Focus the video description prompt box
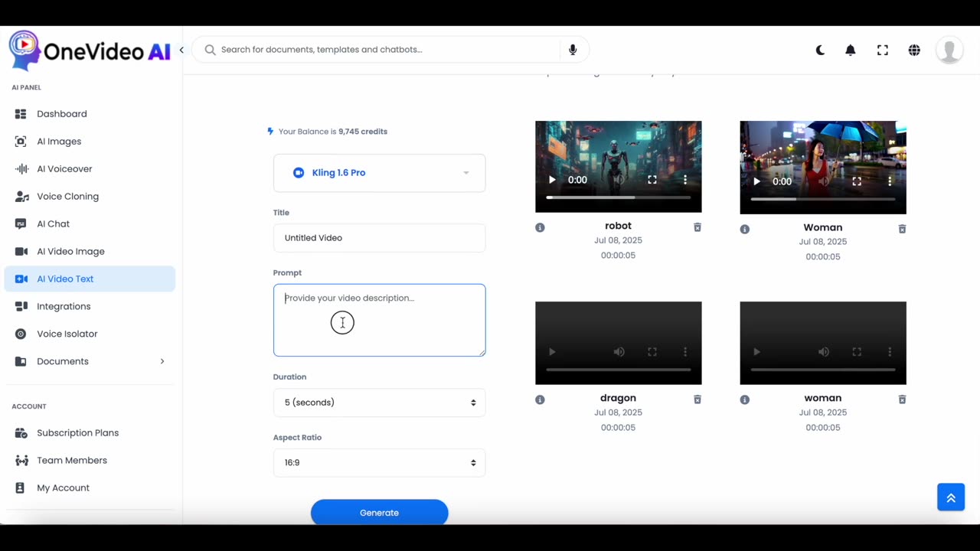 click(x=379, y=320)
